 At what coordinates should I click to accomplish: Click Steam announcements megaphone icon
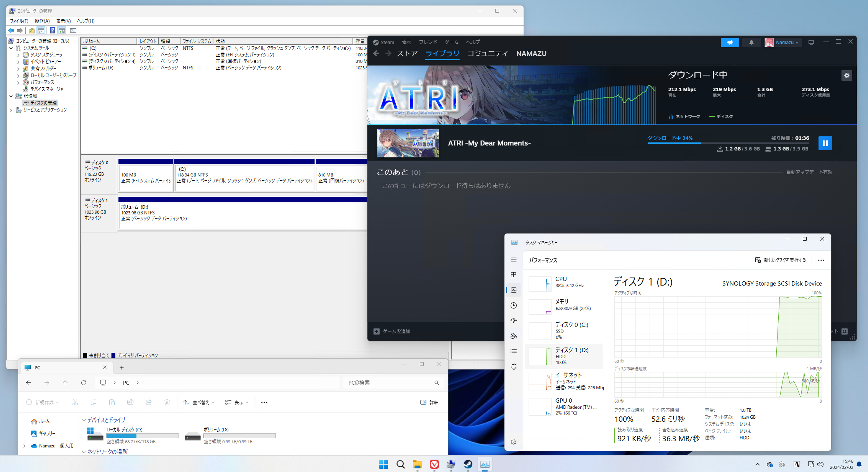click(730, 42)
